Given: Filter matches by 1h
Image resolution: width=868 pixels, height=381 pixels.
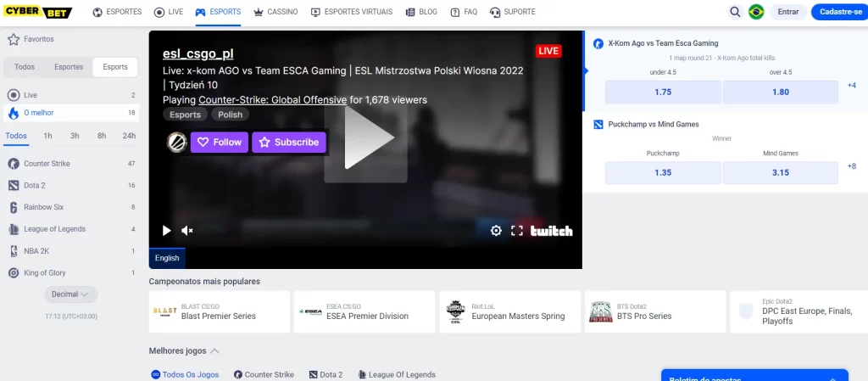Looking at the screenshot, I should click(x=48, y=136).
